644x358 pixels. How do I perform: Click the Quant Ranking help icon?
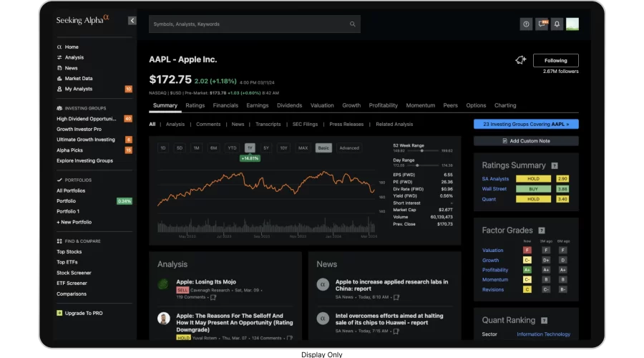coord(545,320)
